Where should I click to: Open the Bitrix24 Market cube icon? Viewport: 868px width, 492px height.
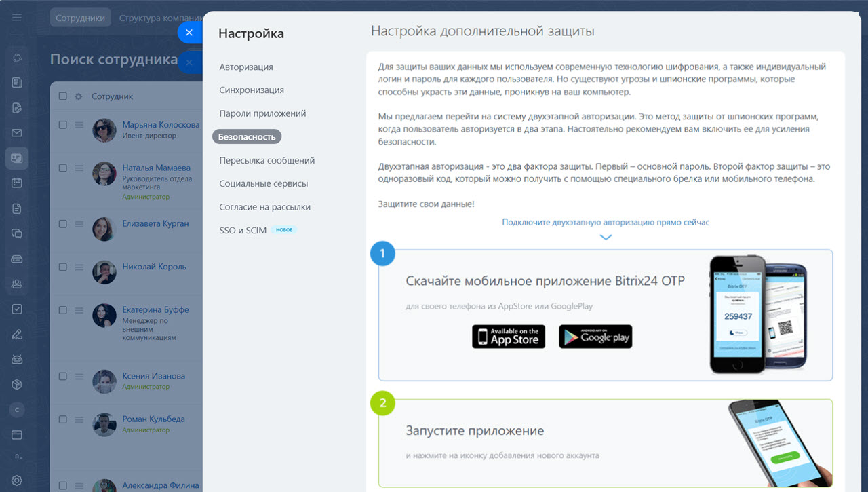click(x=16, y=383)
